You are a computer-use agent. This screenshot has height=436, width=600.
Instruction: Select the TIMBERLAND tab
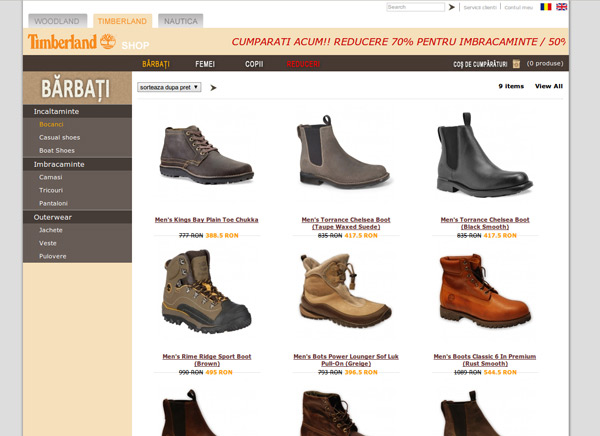pos(122,21)
